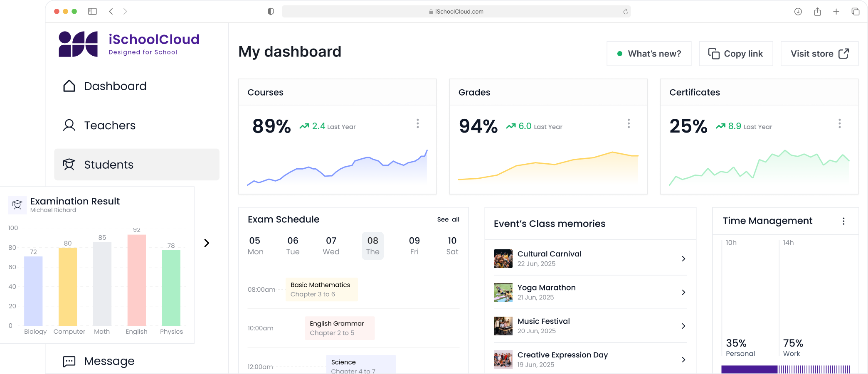Select the Students sidebar menu item

click(x=137, y=165)
